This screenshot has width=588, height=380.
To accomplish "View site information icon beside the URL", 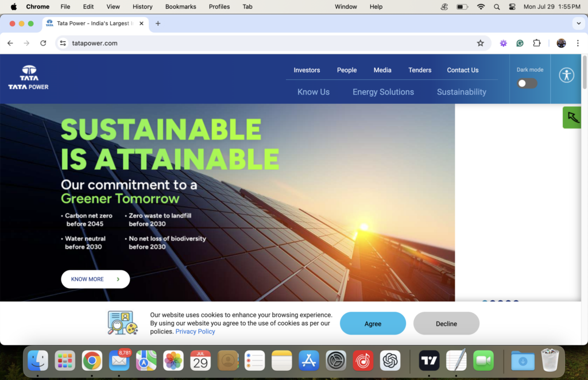I will (x=63, y=43).
